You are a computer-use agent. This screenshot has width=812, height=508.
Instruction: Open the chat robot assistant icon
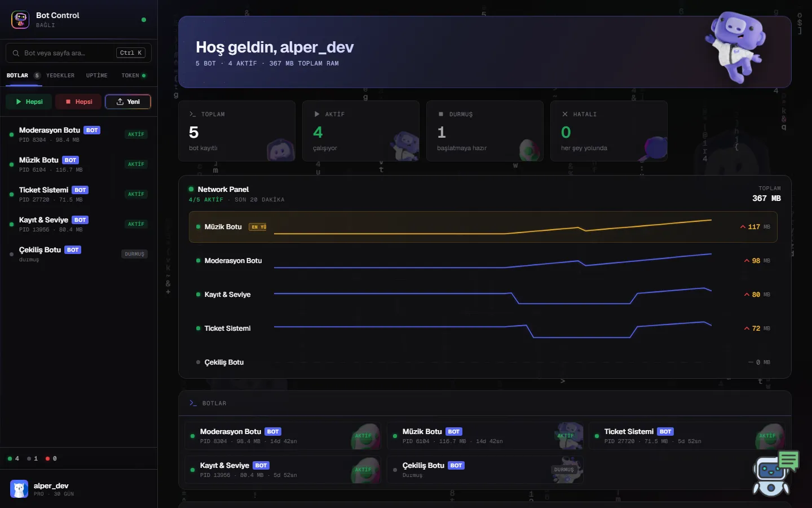[775, 473]
